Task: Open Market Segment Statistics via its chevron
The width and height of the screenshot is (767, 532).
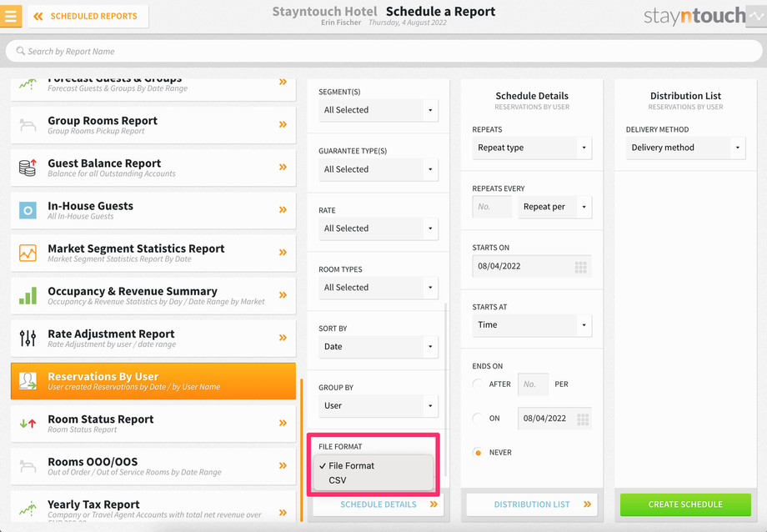Action: click(x=283, y=252)
